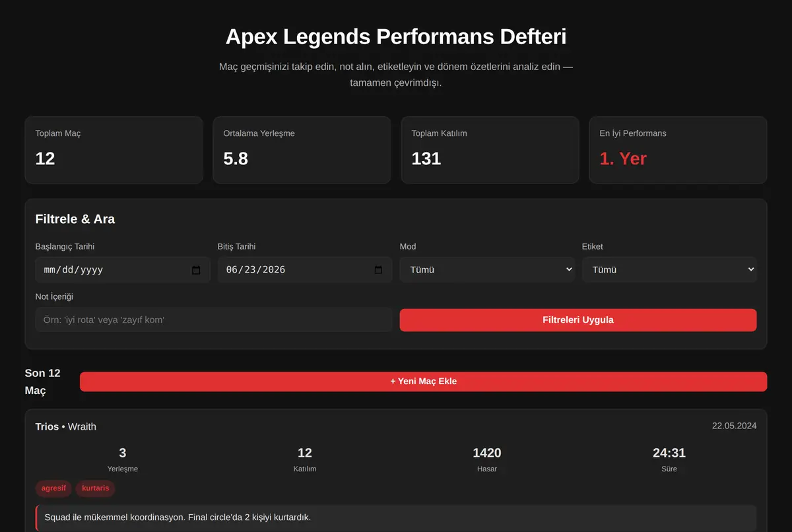The image size is (792, 532).
Task: Expand the Etiket dropdown
Action: pos(669,270)
